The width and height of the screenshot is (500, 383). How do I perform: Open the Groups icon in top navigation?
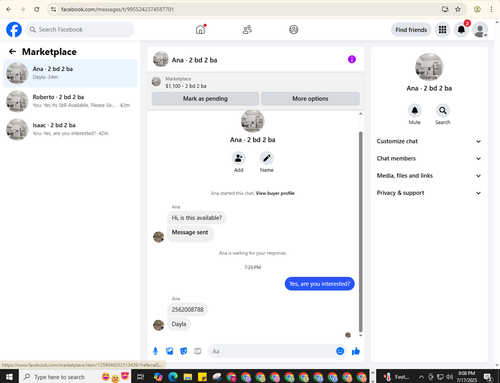pos(293,30)
